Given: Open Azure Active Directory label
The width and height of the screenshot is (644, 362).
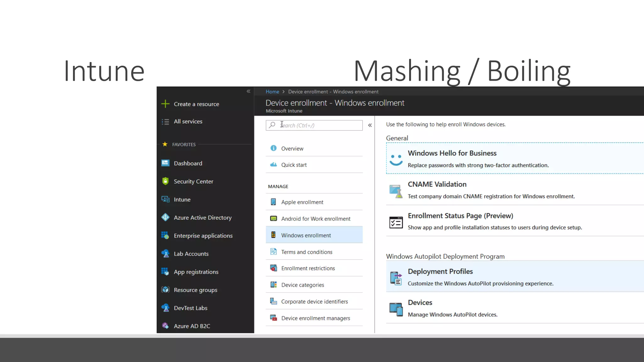Looking at the screenshot, I should tap(203, 218).
